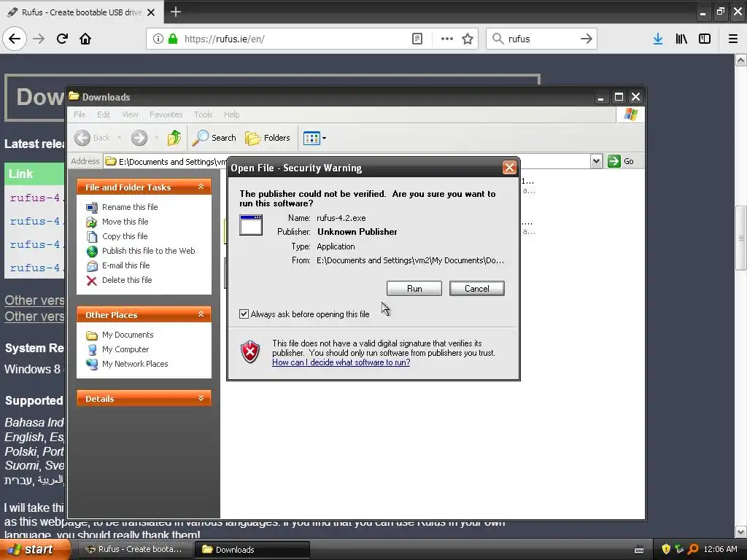
Task: Click Search in Explorer toolbar
Action: click(214, 138)
